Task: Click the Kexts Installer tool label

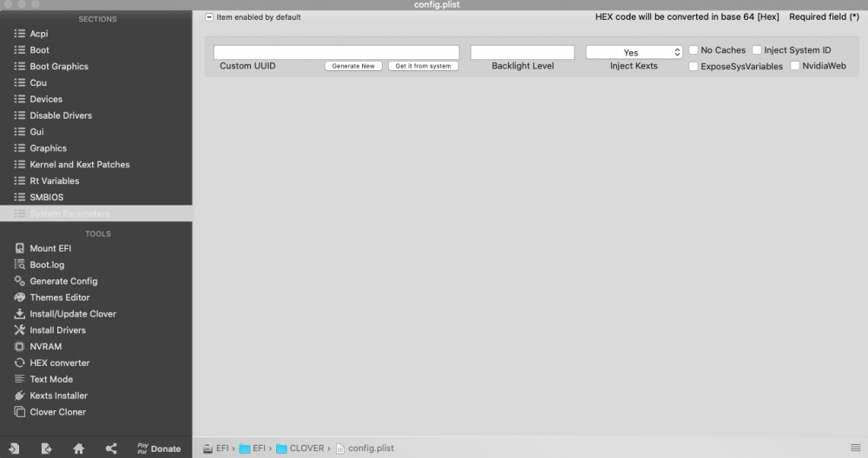Action: (59, 396)
